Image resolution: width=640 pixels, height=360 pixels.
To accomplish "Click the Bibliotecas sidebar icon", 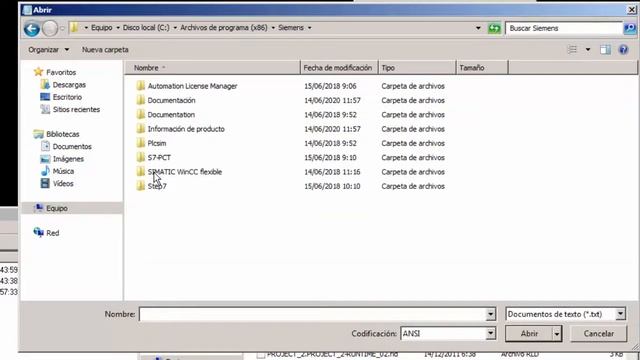I will [x=38, y=134].
